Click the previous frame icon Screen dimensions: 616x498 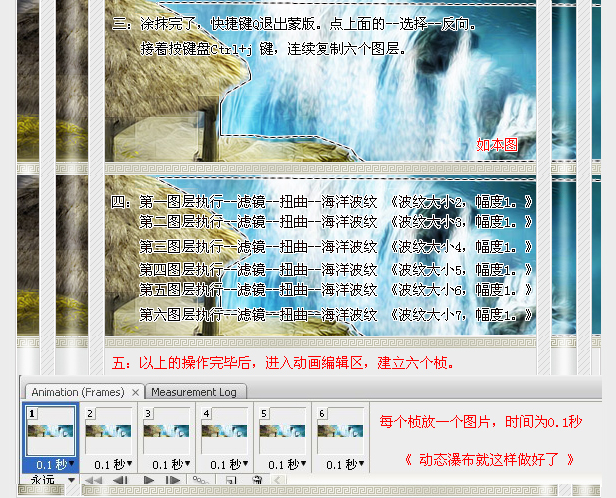(121, 481)
